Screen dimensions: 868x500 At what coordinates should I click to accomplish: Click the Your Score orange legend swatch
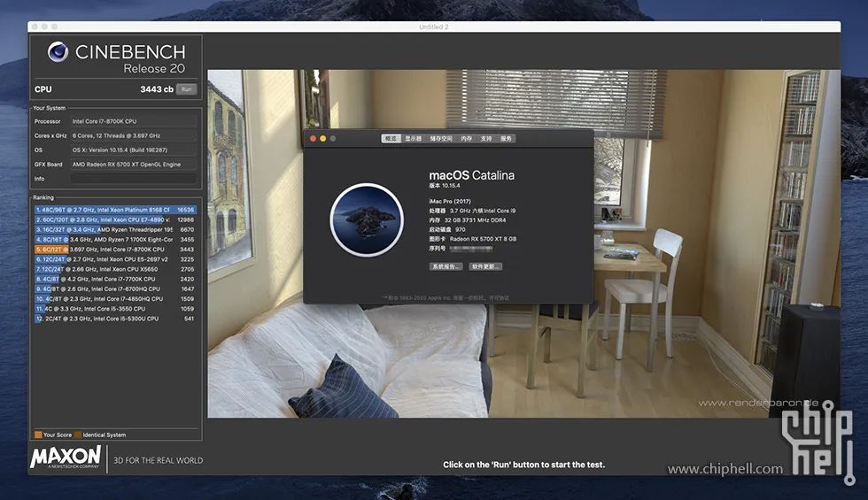pos(38,435)
